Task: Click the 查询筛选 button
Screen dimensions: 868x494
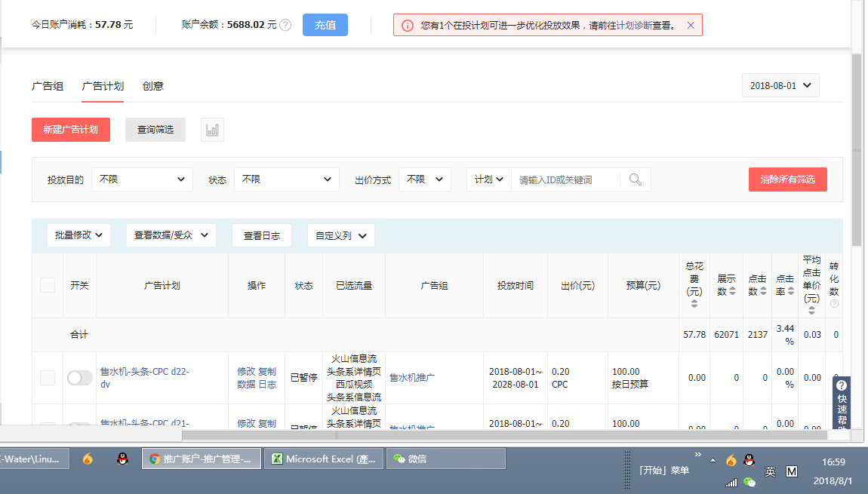Action: pos(155,130)
